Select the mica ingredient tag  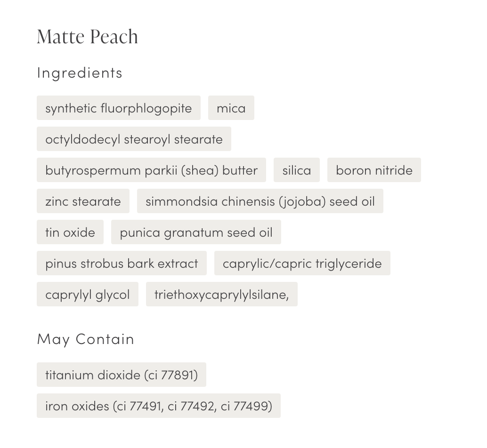coord(231,108)
